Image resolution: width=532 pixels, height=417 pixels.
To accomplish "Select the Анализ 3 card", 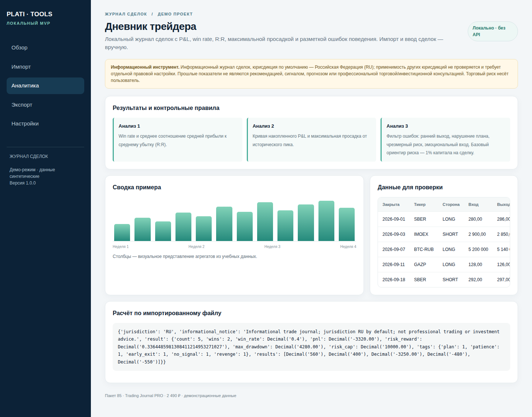I will click(445, 139).
